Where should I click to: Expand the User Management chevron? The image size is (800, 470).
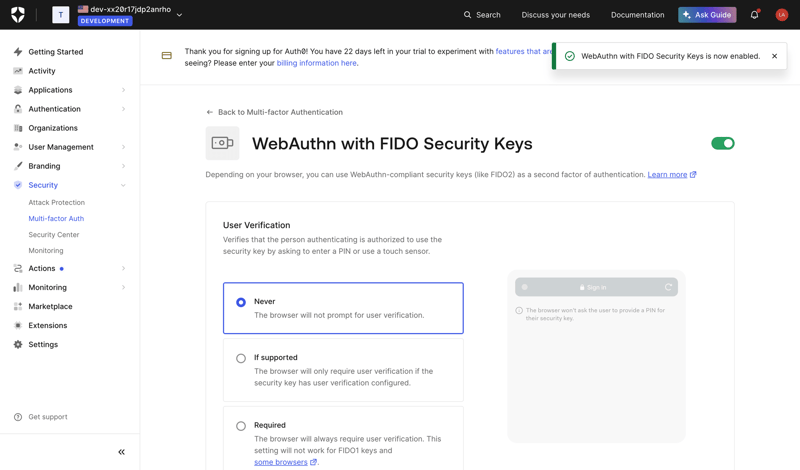(x=123, y=147)
